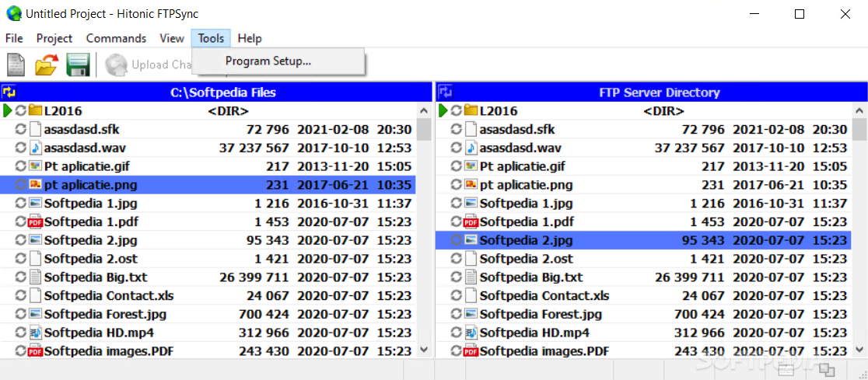Click the left pane scroll up arrow
This screenshot has width=868, height=380.
click(x=424, y=110)
